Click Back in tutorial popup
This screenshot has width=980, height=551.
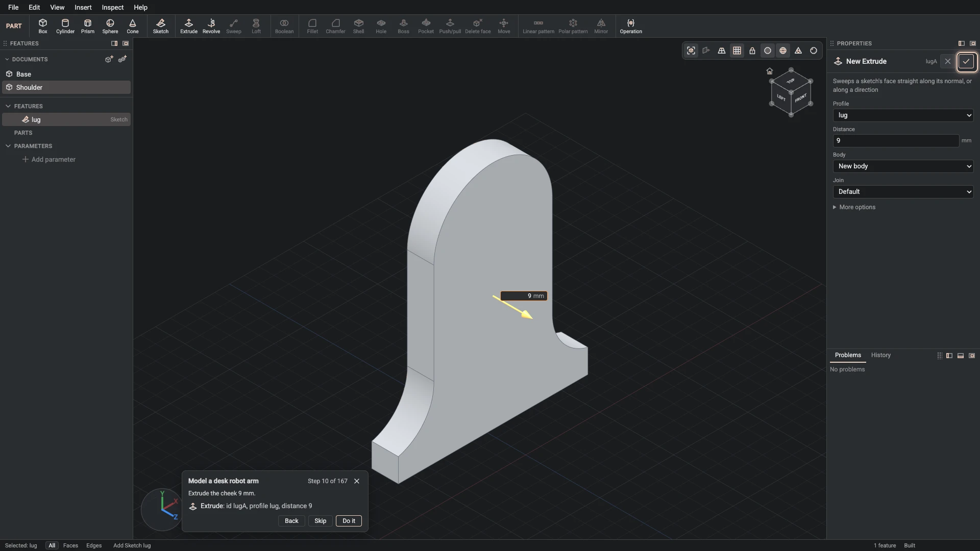pyautogui.click(x=291, y=521)
